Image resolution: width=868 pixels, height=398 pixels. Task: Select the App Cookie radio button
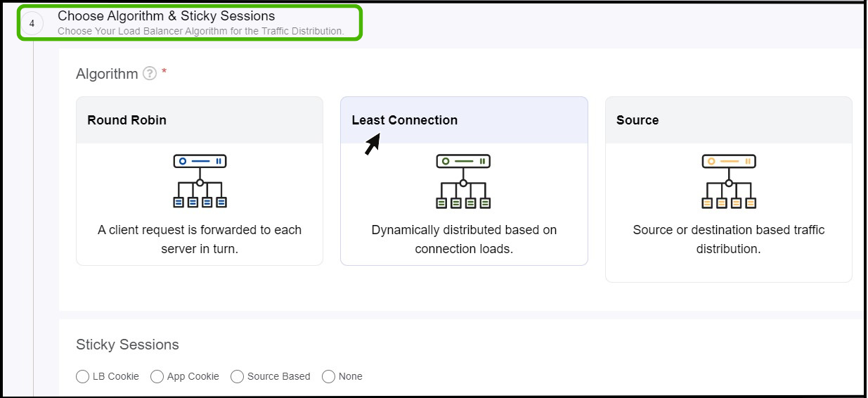coord(157,376)
